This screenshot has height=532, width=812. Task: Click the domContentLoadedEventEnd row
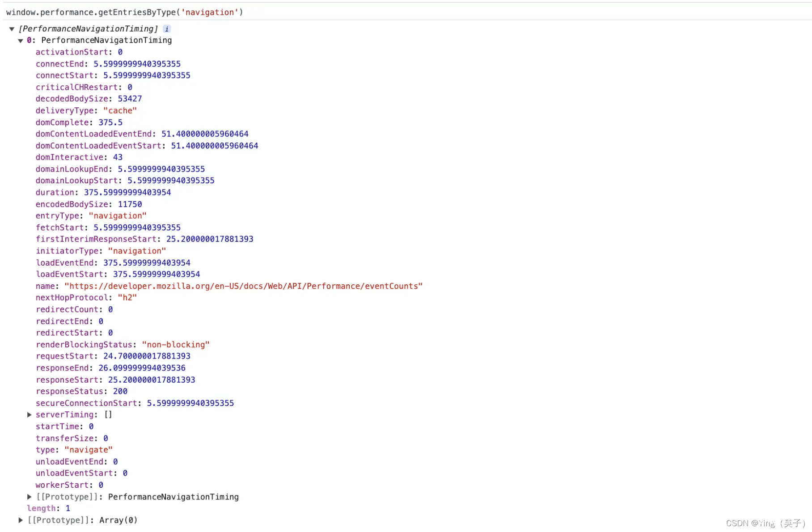point(142,134)
